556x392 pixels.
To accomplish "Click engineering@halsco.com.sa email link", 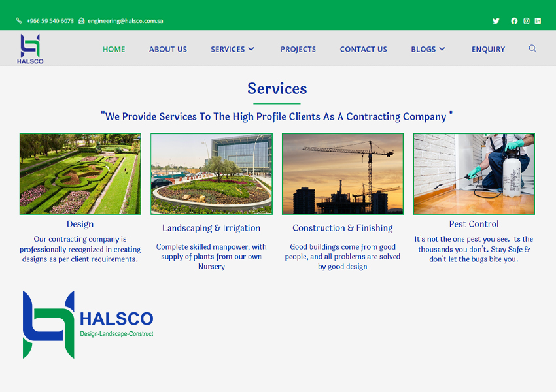I will tap(125, 21).
